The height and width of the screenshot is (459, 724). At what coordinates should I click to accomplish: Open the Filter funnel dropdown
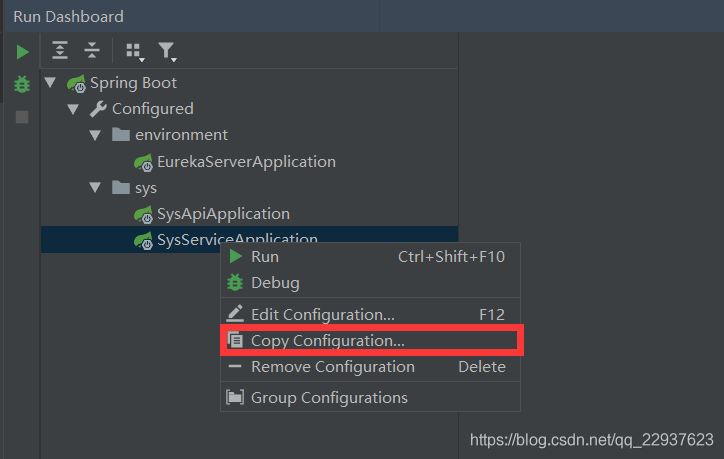tap(167, 51)
